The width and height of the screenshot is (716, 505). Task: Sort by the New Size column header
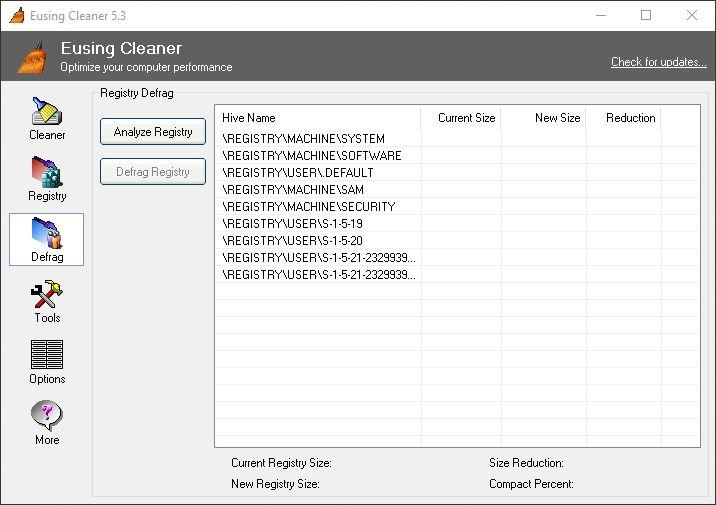click(x=543, y=118)
